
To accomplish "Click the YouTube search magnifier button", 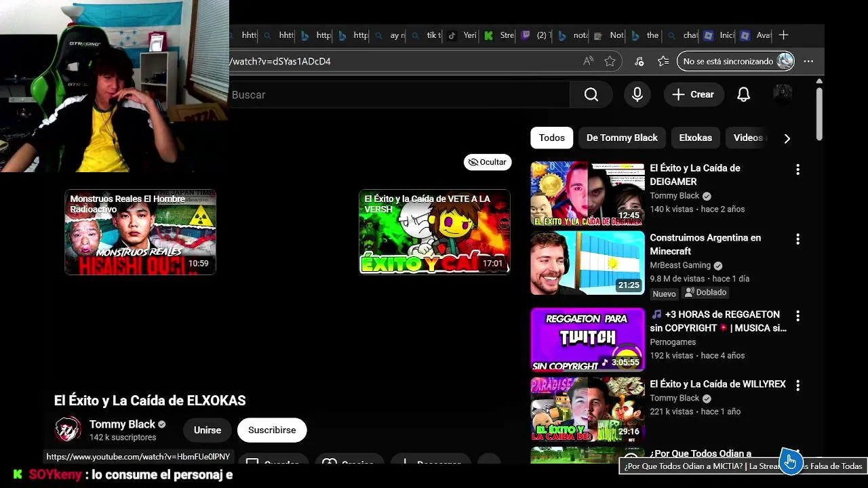I will pos(591,95).
